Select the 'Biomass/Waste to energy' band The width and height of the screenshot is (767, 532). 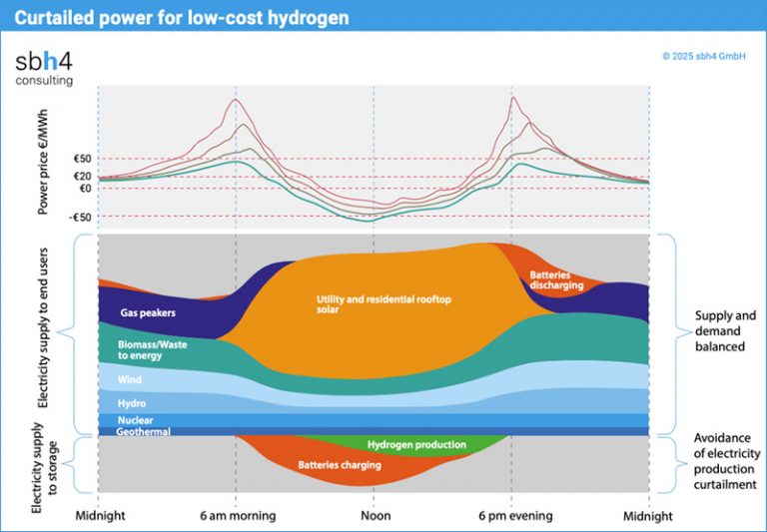click(145, 349)
